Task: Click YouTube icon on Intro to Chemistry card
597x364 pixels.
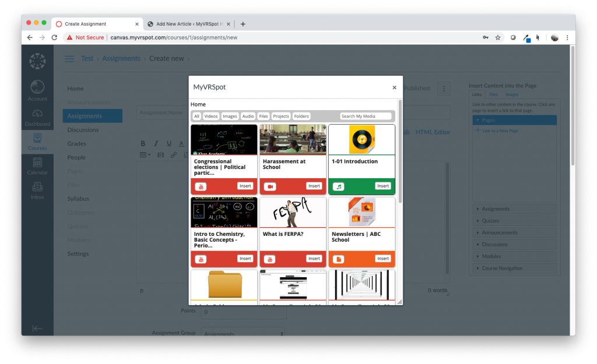Action: pyautogui.click(x=201, y=259)
